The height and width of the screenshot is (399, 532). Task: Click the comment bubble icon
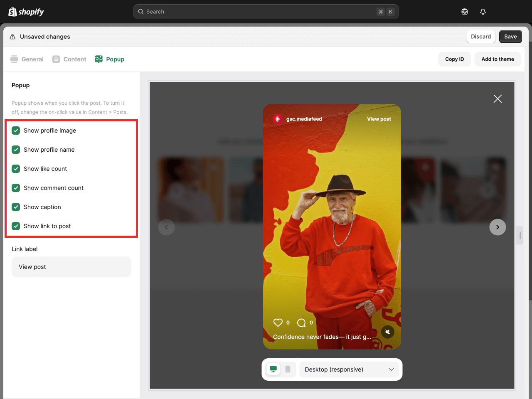tap(301, 323)
